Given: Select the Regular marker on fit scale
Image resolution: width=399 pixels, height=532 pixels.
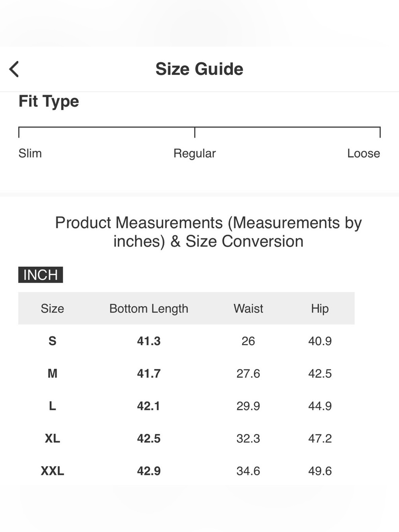Looking at the screenshot, I should 194,153.
